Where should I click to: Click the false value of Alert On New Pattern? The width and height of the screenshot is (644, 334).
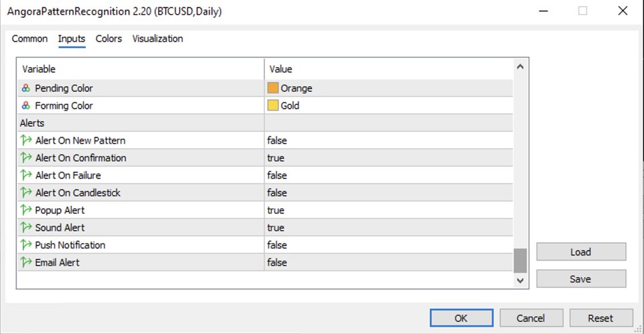tap(277, 140)
